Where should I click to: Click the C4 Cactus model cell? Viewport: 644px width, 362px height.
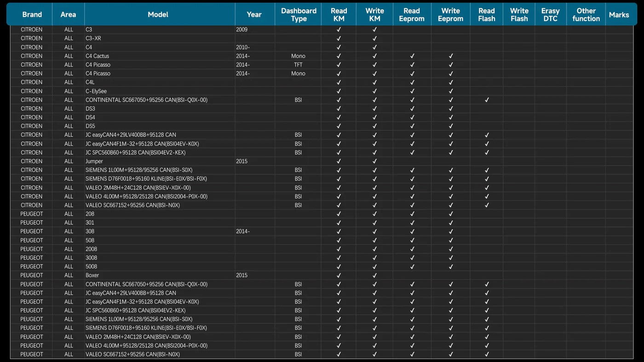[x=160, y=56]
